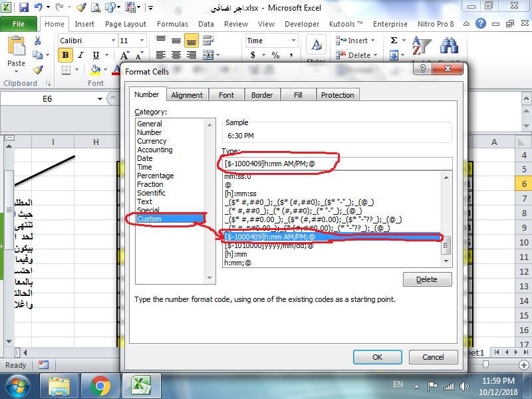
Task: Toggle Middle Align in Alignment group
Action: coord(176,41)
